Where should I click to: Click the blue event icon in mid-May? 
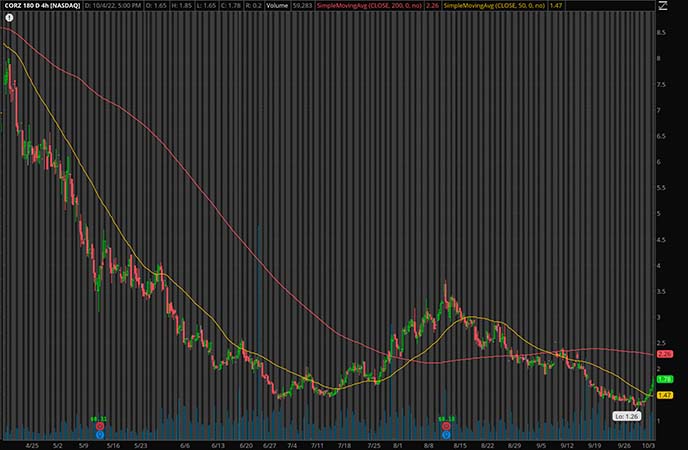click(x=100, y=435)
